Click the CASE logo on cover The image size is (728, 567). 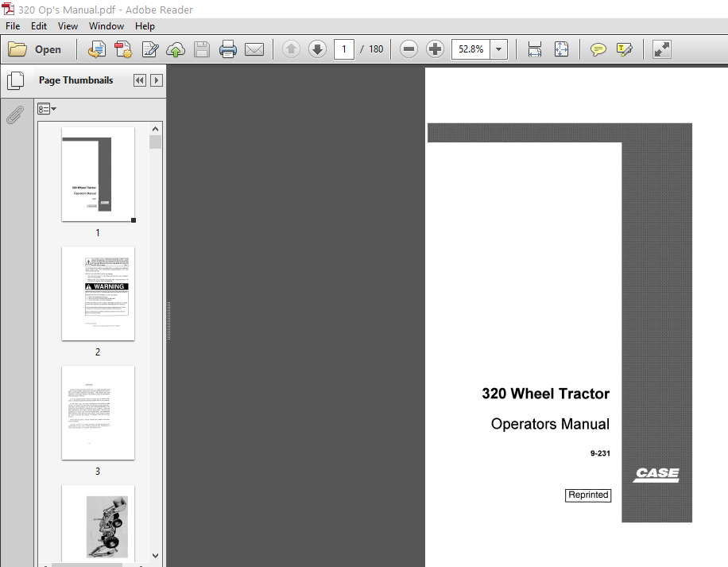(x=656, y=475)
